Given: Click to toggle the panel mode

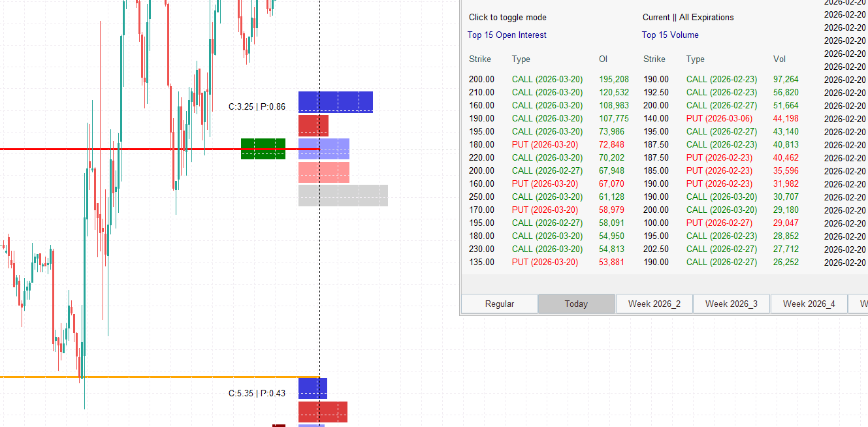Looking at the screenshot, I should [x=509, y=17].
